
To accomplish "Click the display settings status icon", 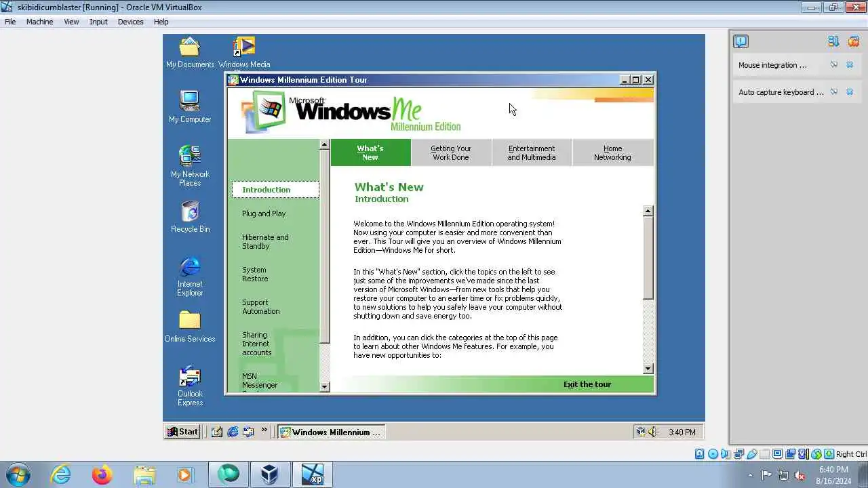I will [x=777, y=454].
